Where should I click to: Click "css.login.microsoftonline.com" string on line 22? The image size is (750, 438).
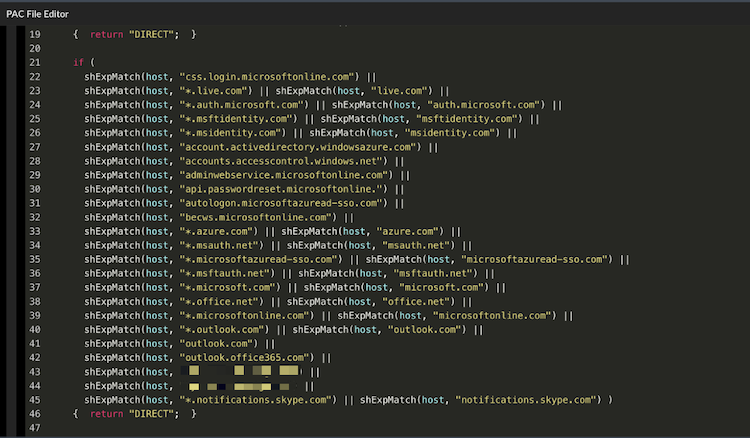(269, 77)
